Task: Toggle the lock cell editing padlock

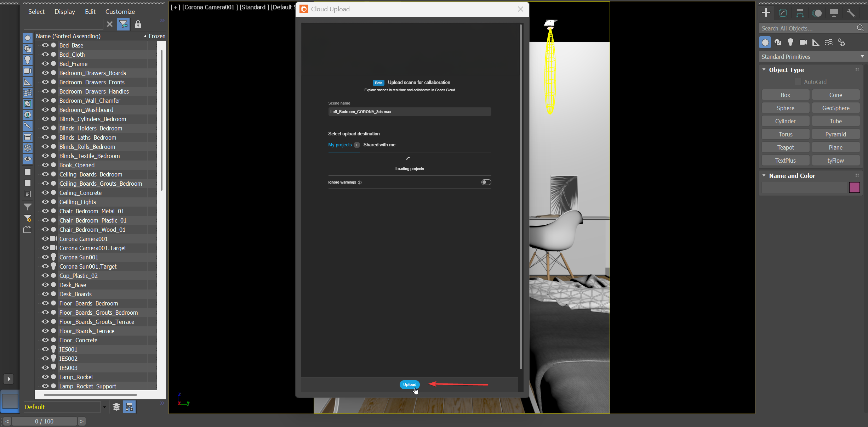Action: [138, 24]
